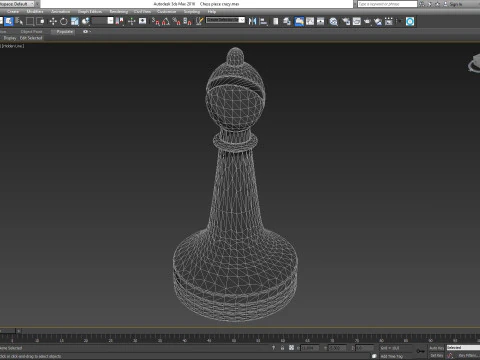
Task: Open the Graph Editors menu
Action: click(x=90, y=11)
